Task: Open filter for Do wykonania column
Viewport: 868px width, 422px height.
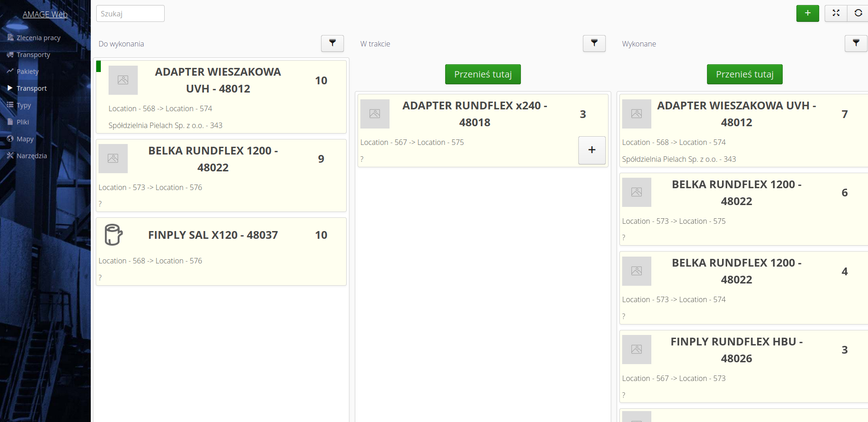Action: [x=332, y=43]
